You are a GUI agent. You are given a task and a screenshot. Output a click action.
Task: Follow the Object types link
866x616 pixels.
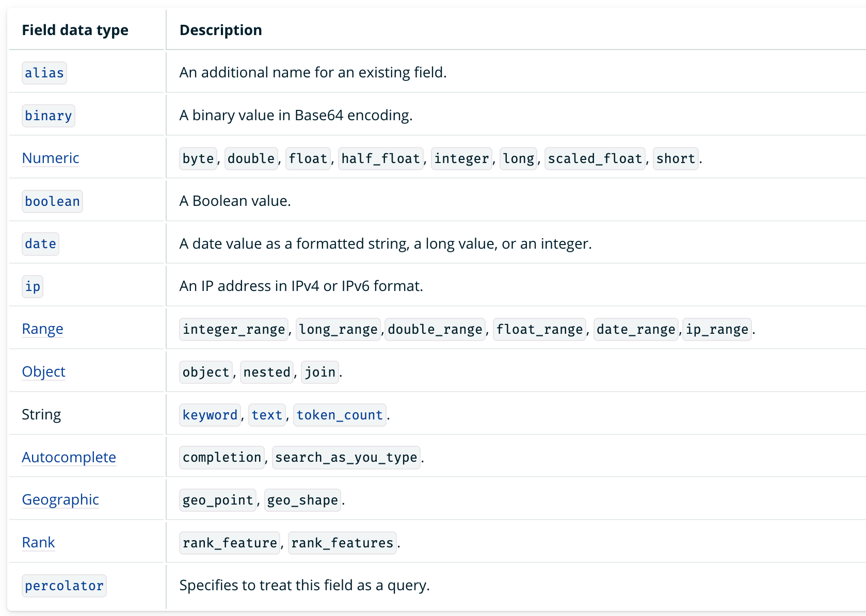tap(43, 371)
